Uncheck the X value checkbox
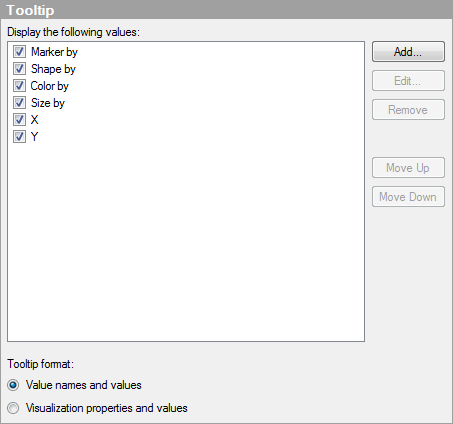 (19, 119)
